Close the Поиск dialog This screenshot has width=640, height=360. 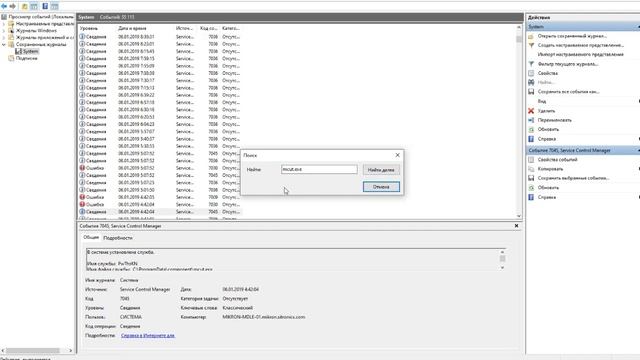tap(397, 155)
